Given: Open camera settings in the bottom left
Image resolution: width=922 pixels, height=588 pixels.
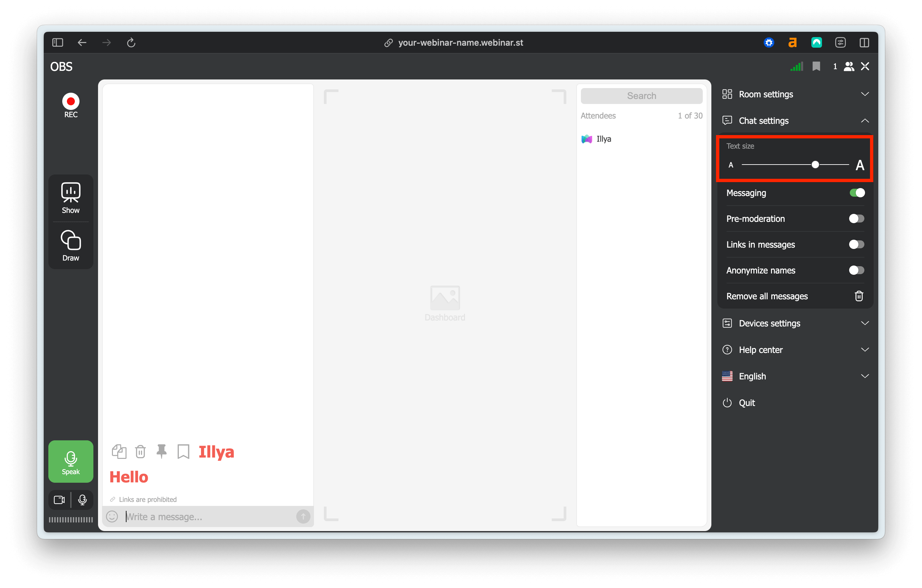Looking at the screenshot, I should [x=59, y=500].
